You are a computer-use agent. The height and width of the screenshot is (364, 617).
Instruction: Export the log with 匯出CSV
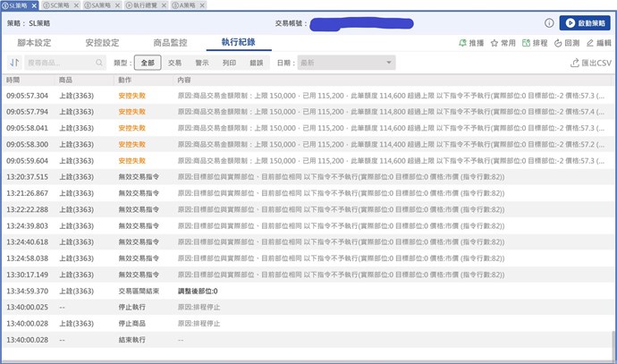(590, 63)
